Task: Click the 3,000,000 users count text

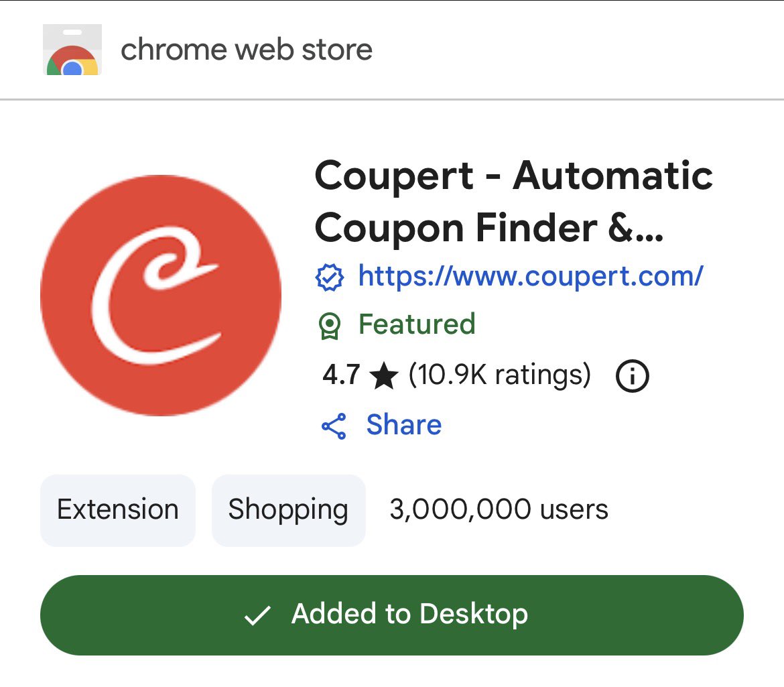Action: pos(499,509)
